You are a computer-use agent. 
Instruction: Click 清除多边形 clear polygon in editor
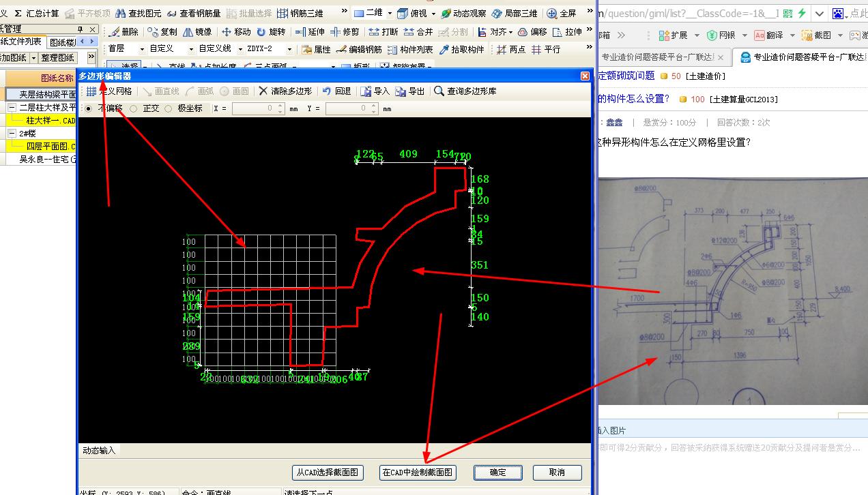coord(285,91)
